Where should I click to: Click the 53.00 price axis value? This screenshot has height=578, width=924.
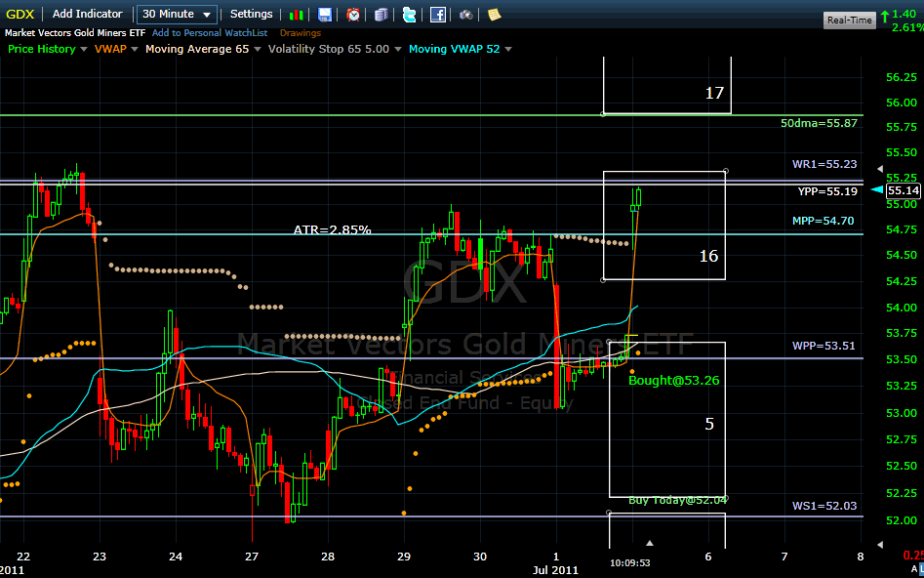[901, 413]
